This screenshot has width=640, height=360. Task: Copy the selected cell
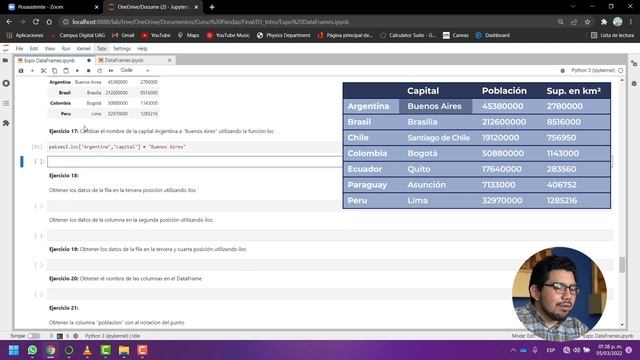click(54, 71)
